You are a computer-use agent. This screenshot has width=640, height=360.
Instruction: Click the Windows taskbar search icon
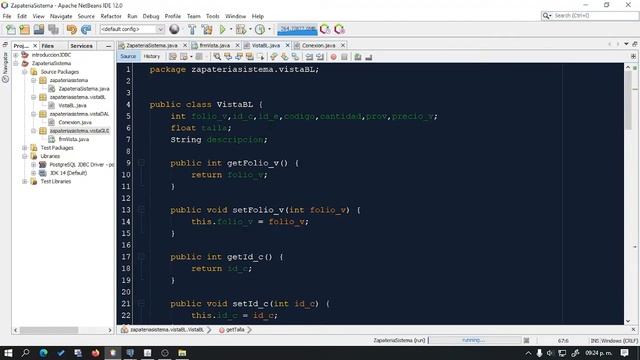pos(25,353)
